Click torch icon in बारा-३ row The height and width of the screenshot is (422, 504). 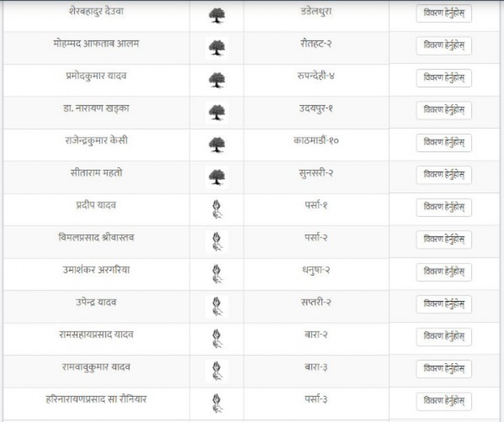point(217,371)
